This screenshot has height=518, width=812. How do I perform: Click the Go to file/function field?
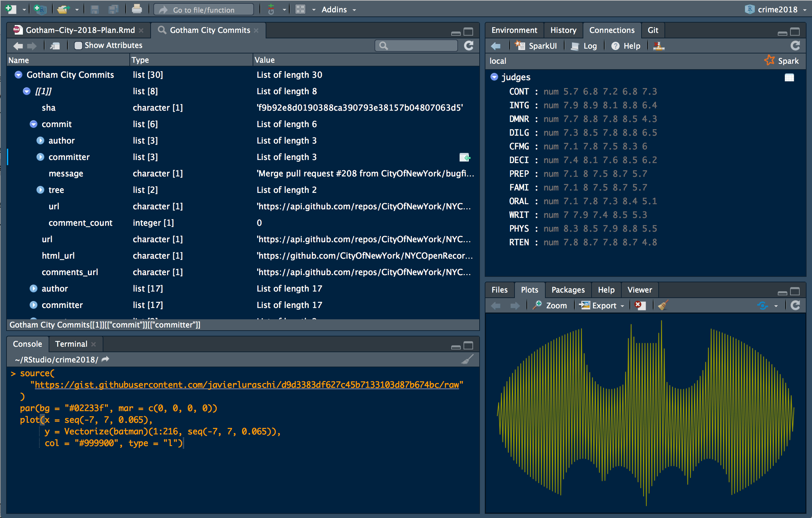point(204,10)
